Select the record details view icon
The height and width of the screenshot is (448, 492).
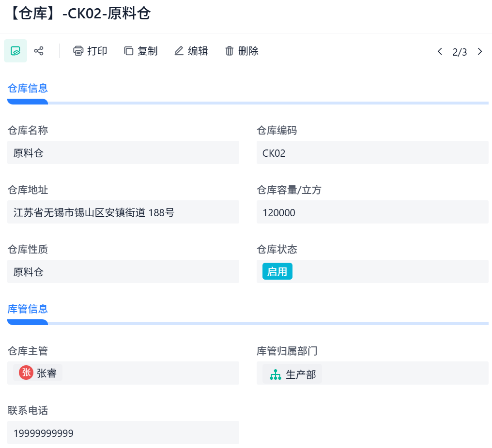(x=15, y=51)
